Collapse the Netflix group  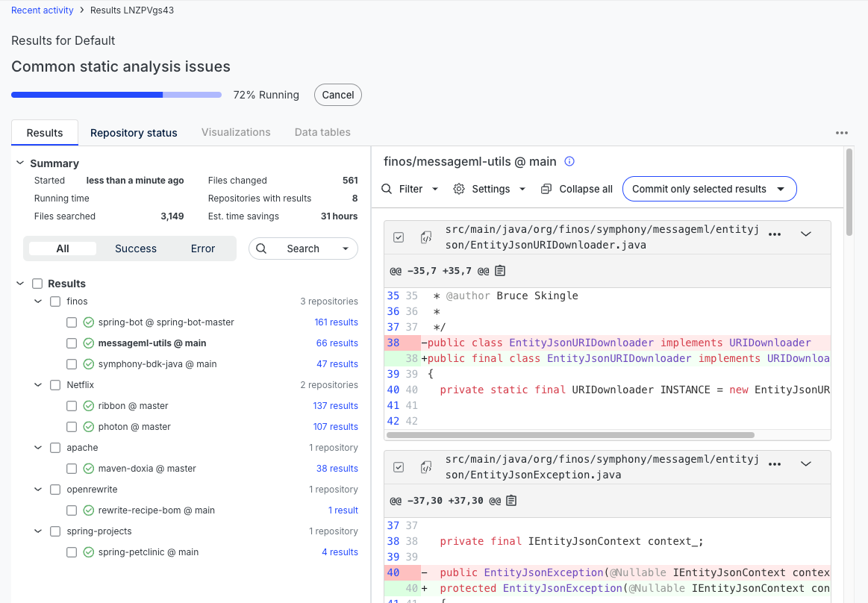coord(38,385)
